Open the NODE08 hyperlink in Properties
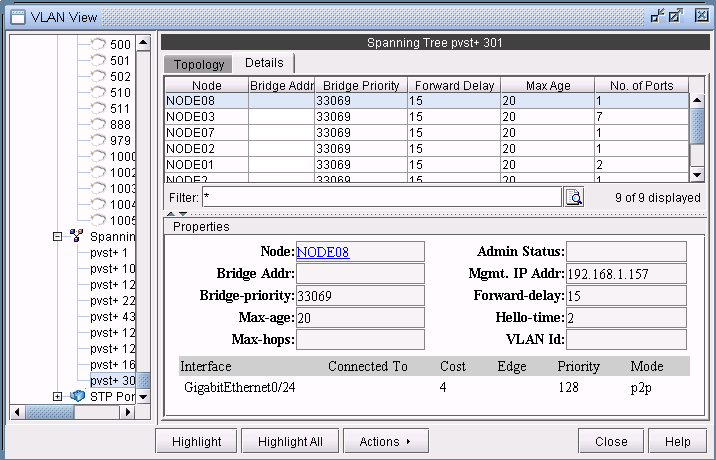716x460 pixels. coord(323,252)
